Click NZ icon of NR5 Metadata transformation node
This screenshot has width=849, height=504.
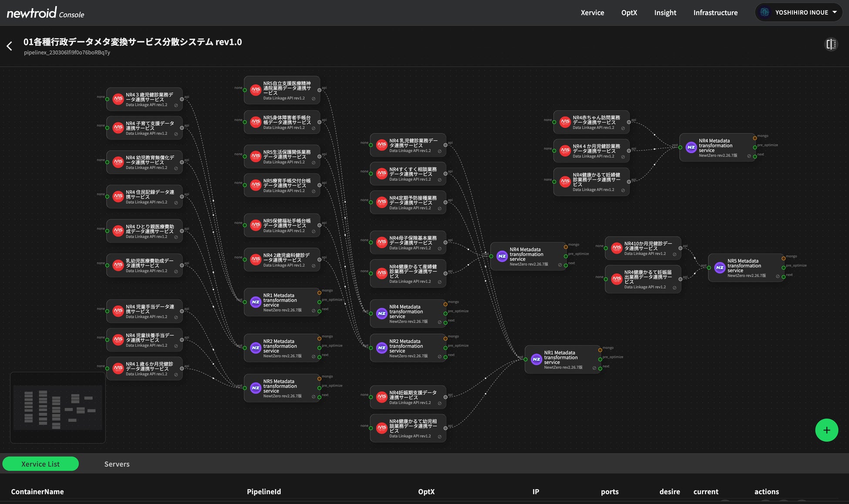point(256,388)
